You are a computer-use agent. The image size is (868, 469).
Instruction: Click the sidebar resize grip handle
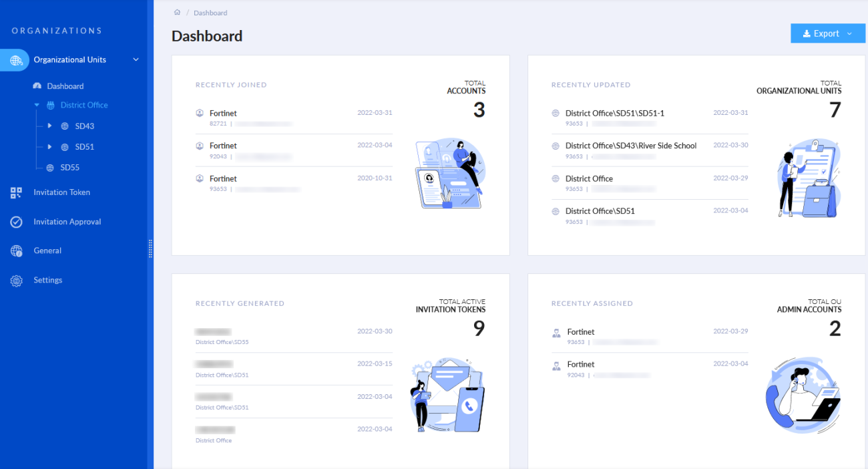(x=152, y=248)
